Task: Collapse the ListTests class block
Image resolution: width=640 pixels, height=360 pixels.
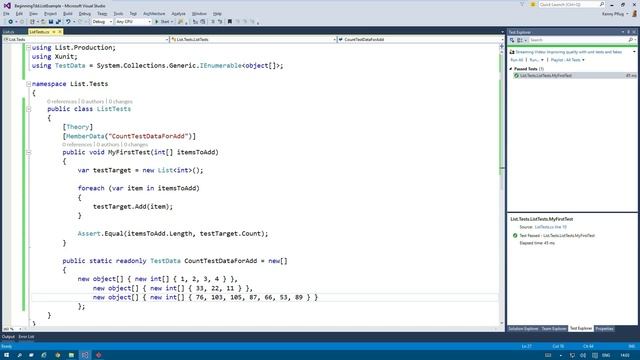Action: tap(29, 109)
